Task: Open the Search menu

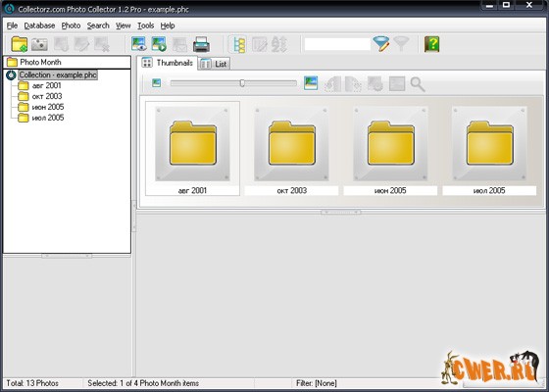Action: (x=98, y=25)
